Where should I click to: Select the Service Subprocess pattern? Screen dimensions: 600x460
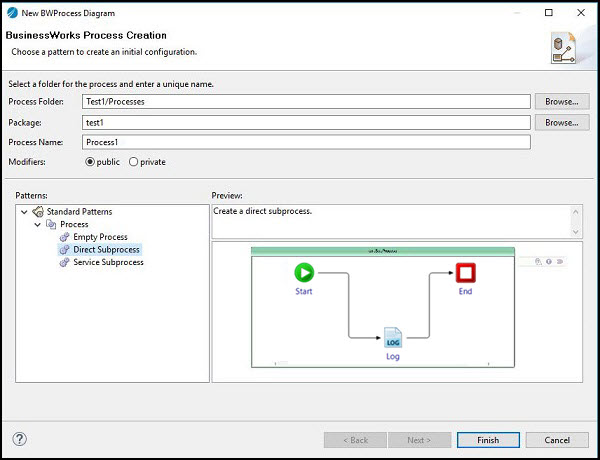tap(108, 262)
